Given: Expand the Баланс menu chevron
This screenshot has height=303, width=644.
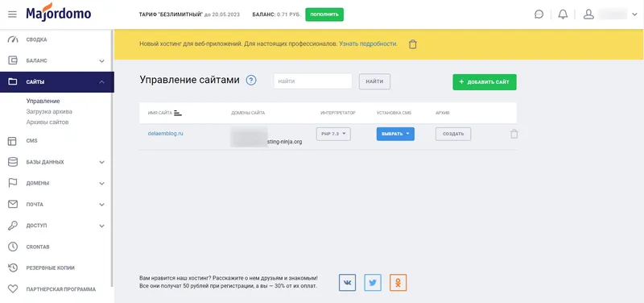Looking at the screenshot, I should (x=102, y=61).
